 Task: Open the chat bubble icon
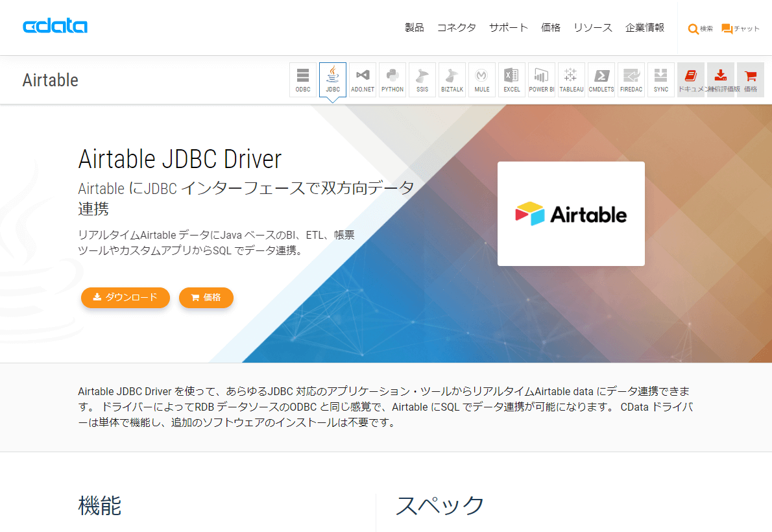point(727,29)
